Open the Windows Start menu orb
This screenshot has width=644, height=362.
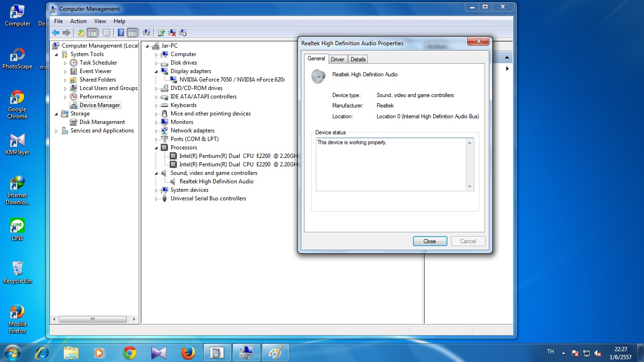[12, 352]
